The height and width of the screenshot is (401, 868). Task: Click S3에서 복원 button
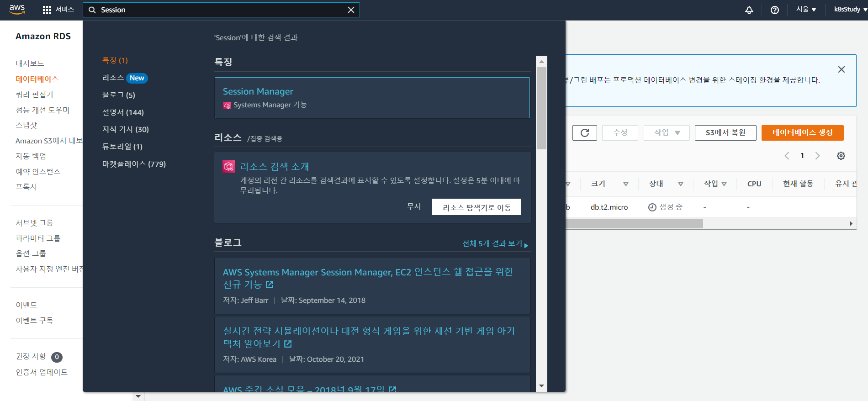pos(725,133)
